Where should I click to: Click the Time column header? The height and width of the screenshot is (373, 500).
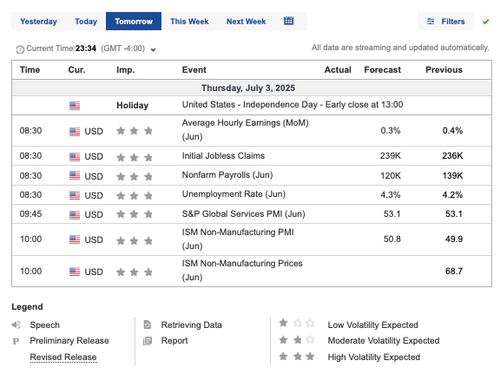click(x=30, y=70)
